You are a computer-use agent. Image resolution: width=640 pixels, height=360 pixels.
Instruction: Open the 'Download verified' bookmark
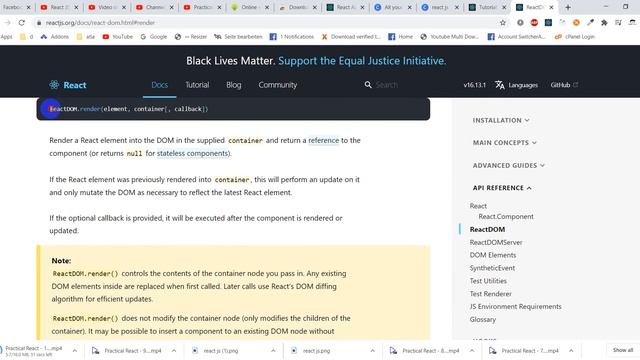[351, 37]
